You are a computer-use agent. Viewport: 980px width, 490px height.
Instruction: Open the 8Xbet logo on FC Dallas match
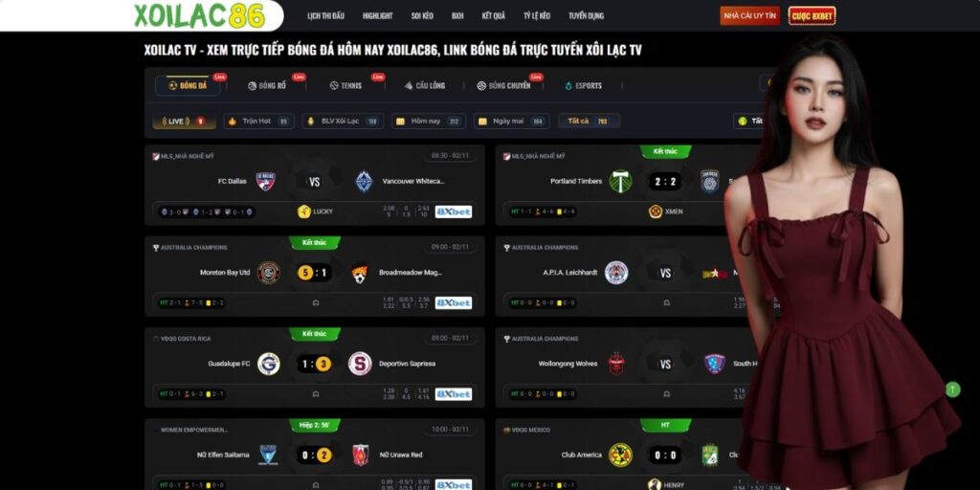pos(453,212)
